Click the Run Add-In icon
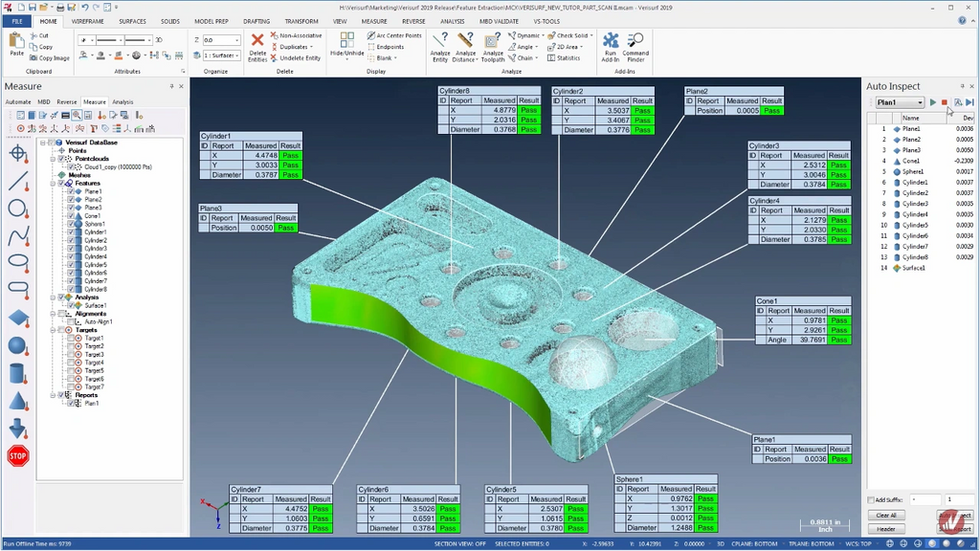Image resolution: width=980 pixels, height=551 pixels. point(611,47)
